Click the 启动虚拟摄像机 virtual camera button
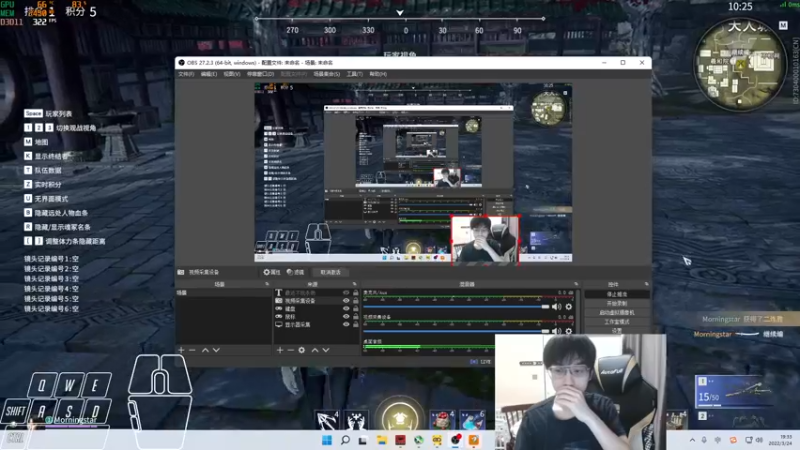The width and height of the screenshot is (800, 450). (x=617, y=313)
